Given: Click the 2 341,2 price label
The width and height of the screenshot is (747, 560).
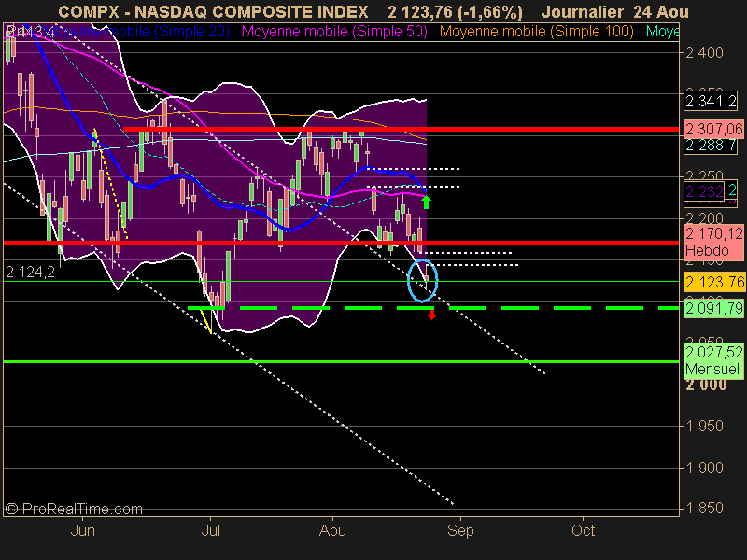Looking at the screenshot, I should pos(711,101).
